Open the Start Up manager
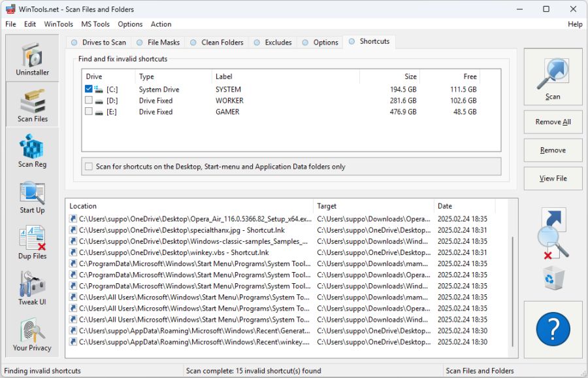This screenshot has height=378, width=588. 31,196
